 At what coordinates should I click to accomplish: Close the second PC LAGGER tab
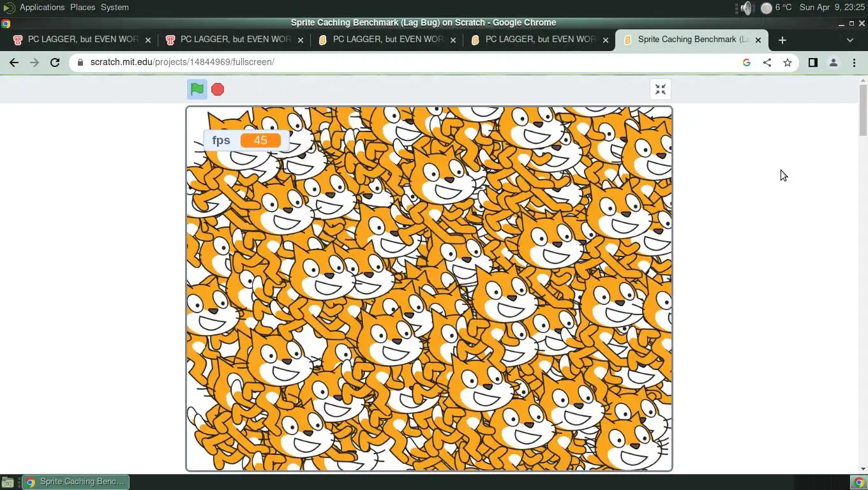[301, 40]
